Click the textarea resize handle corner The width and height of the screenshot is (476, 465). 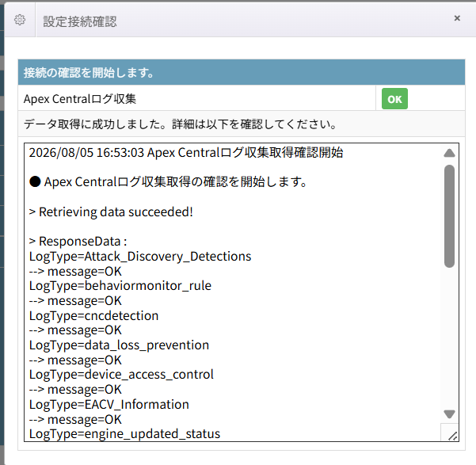click(452, 436)
